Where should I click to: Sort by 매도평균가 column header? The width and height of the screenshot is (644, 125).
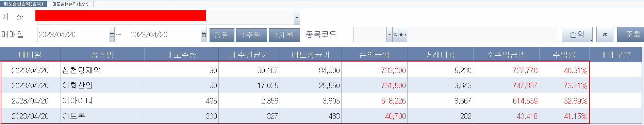tap(311, 55)
